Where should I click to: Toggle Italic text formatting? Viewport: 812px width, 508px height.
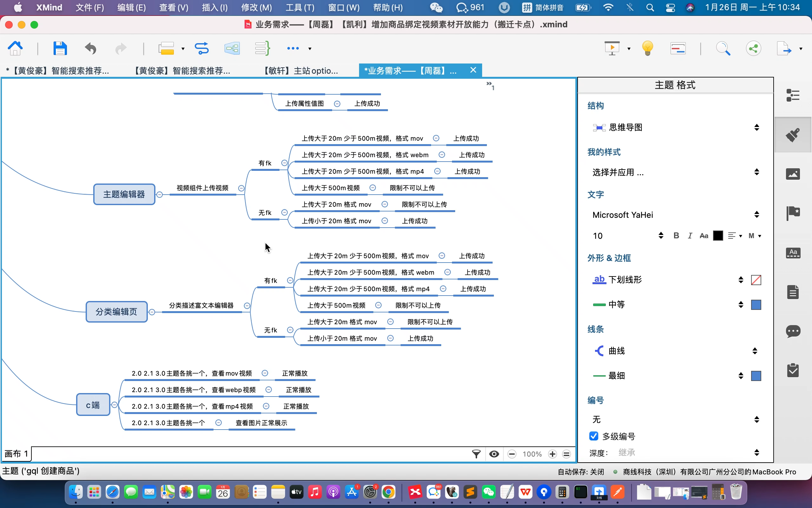pos(690,236)
